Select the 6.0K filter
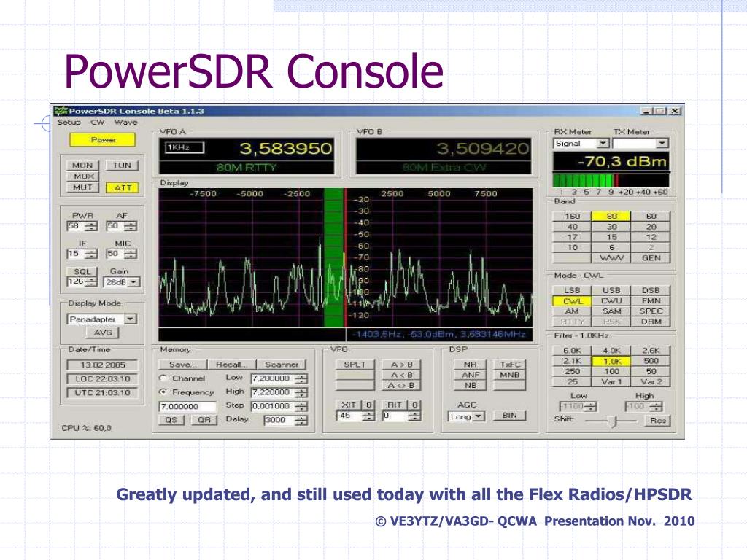The image size is (747, 560). [x=572, y=351]
